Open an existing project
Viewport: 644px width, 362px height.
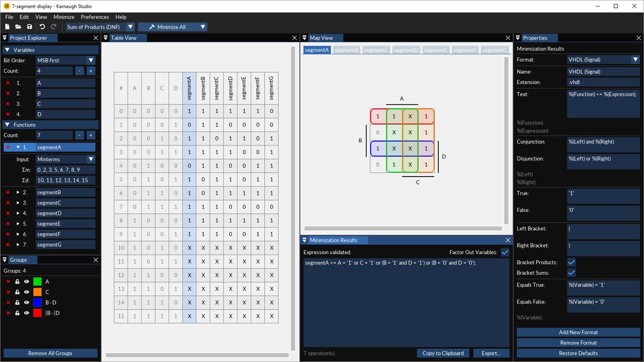18,27
